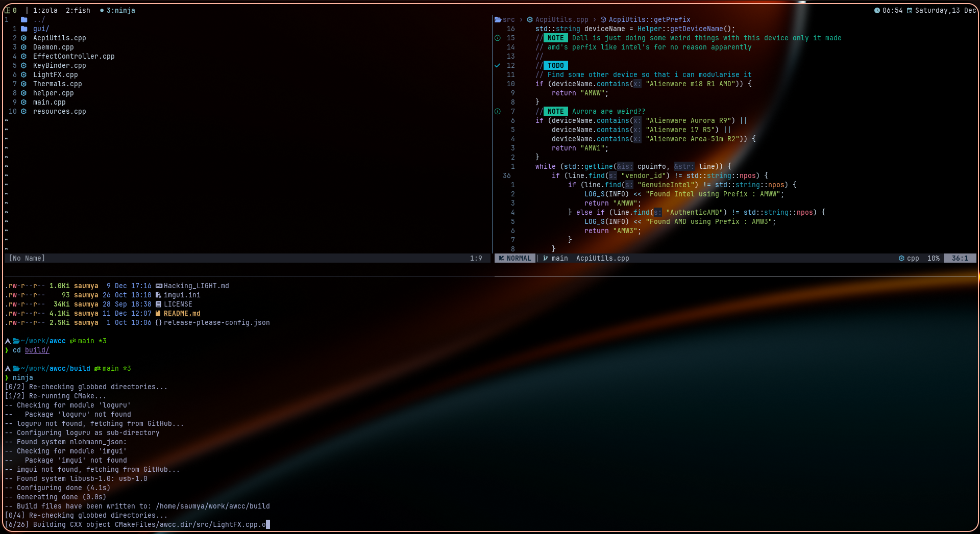Click the C++ icon next to LightFX.cpp
This screenshot has width=980, height=534.
pos(23,74)
